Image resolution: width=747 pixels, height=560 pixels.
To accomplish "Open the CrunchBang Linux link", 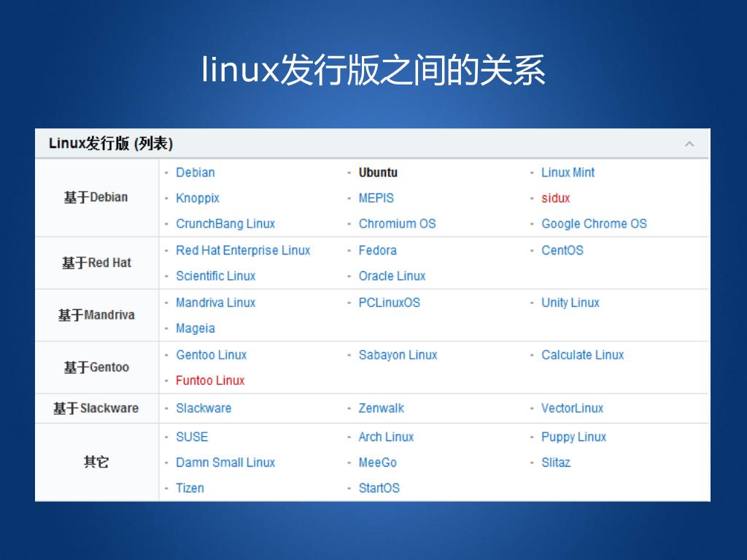I will [x=225, y=224].
